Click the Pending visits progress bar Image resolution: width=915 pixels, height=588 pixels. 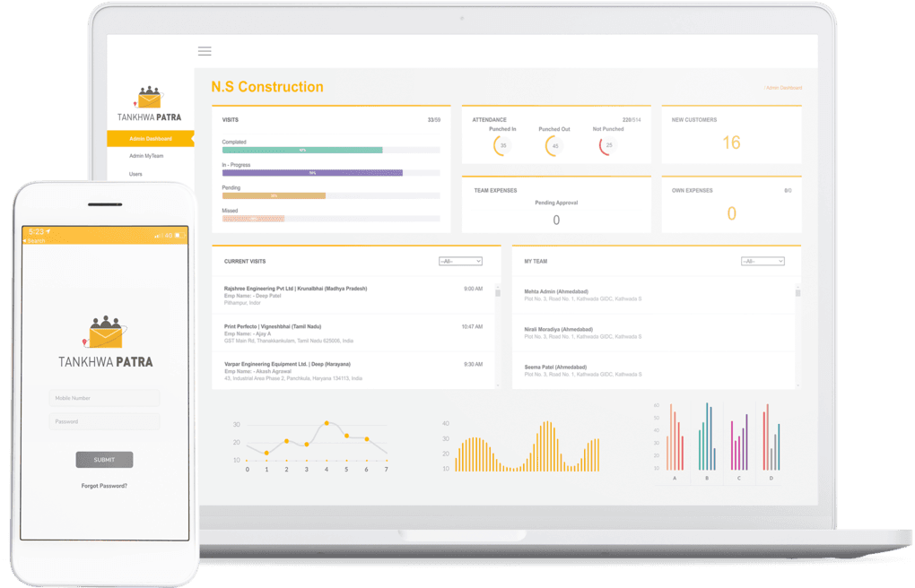(x=331, y=196)
